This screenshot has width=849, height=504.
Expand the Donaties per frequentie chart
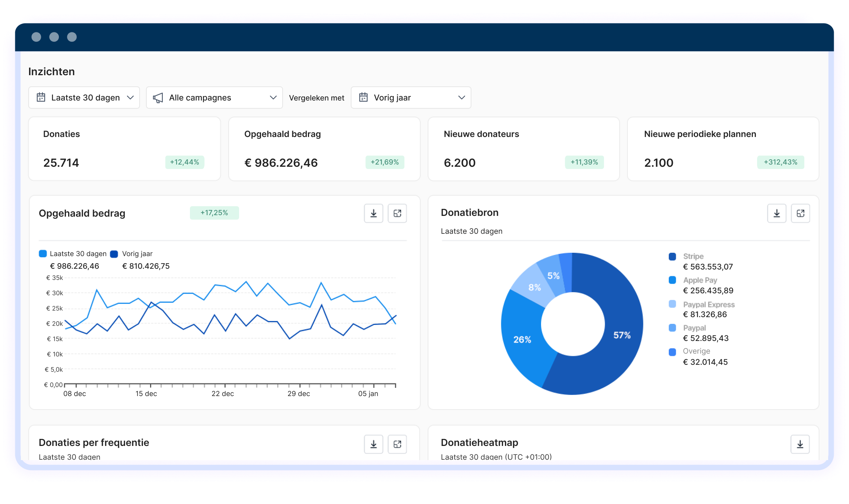point(397,444)
